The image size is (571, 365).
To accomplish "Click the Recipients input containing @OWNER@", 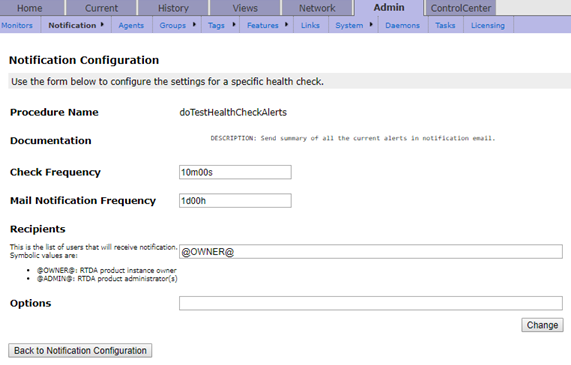I will pyautogui.click(x=371, y=252).
